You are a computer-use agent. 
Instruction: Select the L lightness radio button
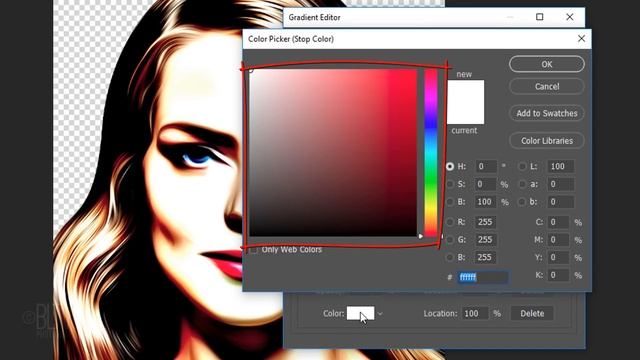522,167
